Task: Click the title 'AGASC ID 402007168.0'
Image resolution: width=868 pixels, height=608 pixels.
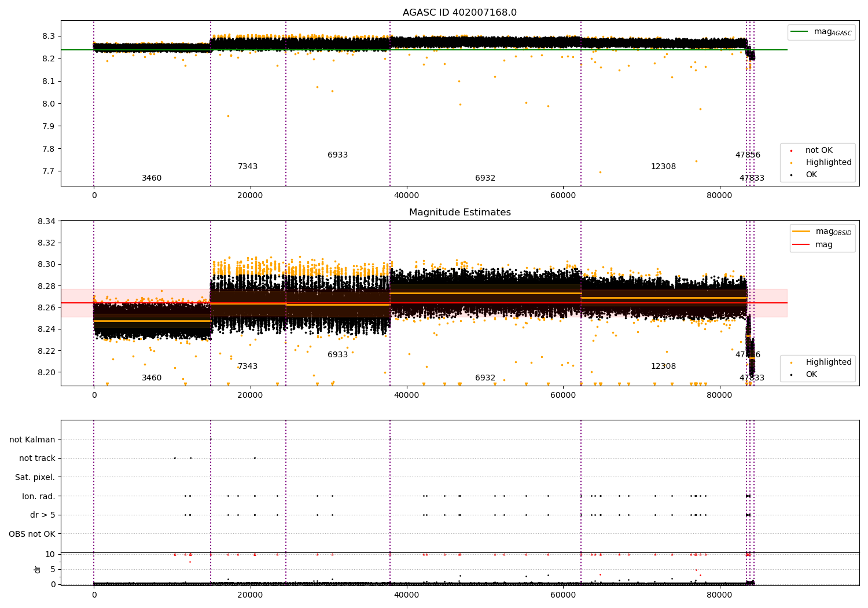Action: [459, 13]
